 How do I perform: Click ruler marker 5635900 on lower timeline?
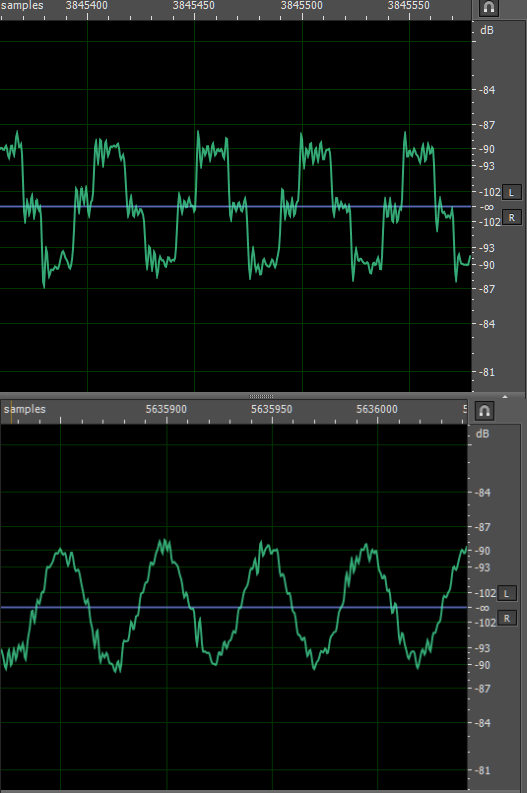tap(166, 409)
